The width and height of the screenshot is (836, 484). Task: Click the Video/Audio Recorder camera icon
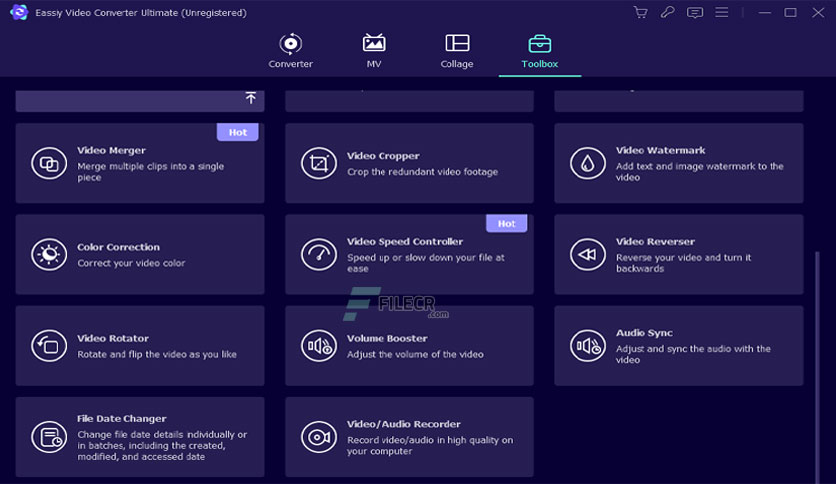(319, 437)
